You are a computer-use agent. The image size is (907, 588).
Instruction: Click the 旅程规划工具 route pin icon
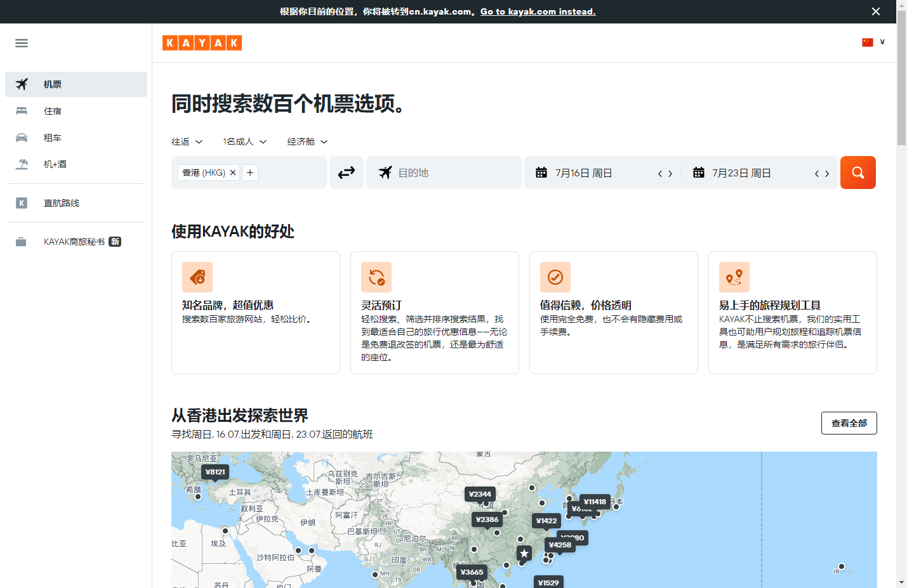[x=734, y=277]
